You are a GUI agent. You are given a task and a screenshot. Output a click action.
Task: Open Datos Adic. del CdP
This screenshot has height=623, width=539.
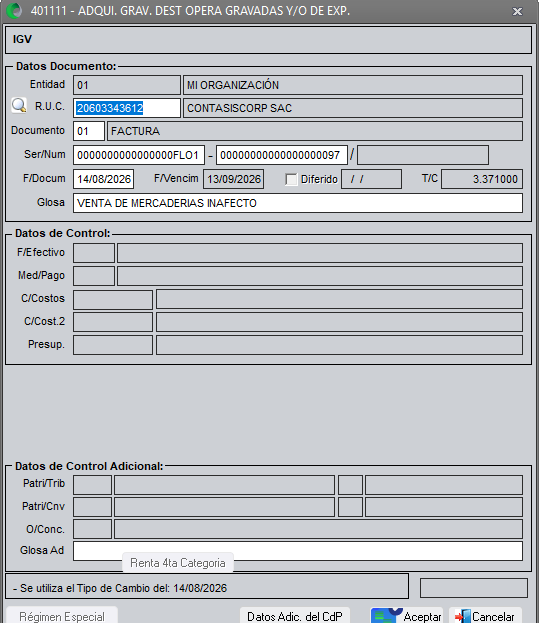(295, 616)
